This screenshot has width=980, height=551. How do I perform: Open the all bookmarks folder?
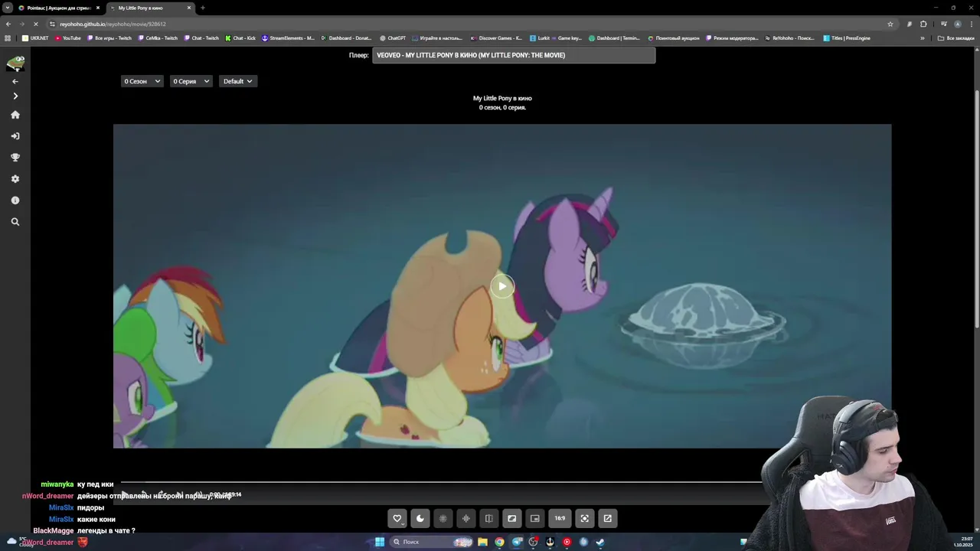tap(956, 38)
